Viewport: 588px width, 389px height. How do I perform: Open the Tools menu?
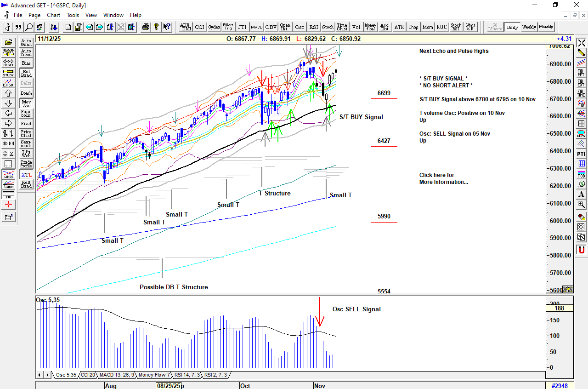73,15
